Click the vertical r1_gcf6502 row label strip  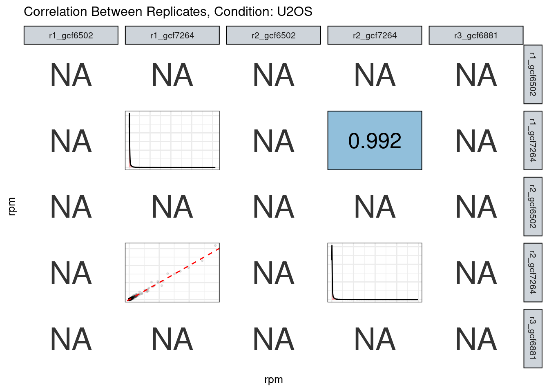point(533,74)
